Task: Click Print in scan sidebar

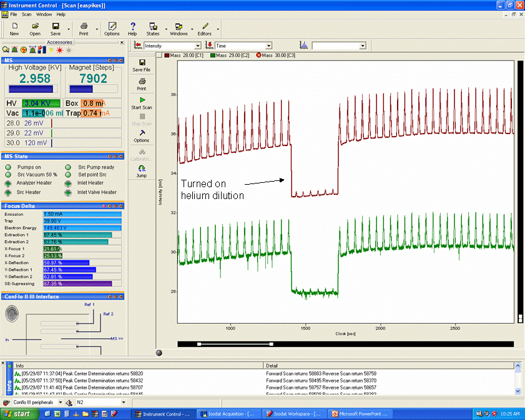Action: coord(142,84)
